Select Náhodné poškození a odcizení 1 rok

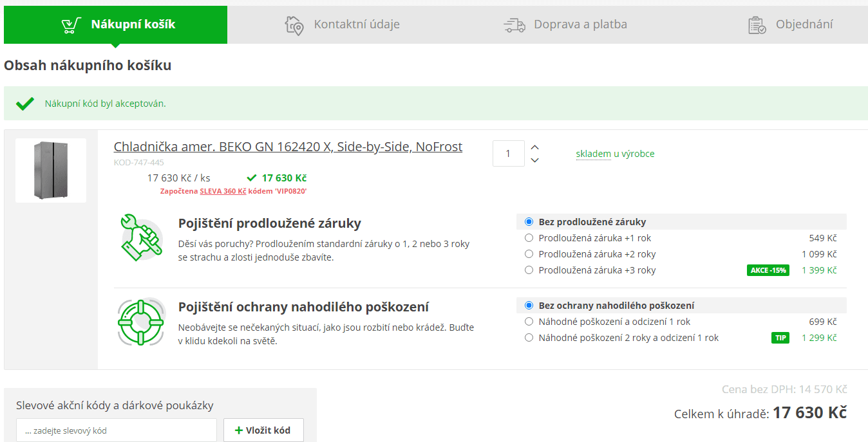[529, 322]
